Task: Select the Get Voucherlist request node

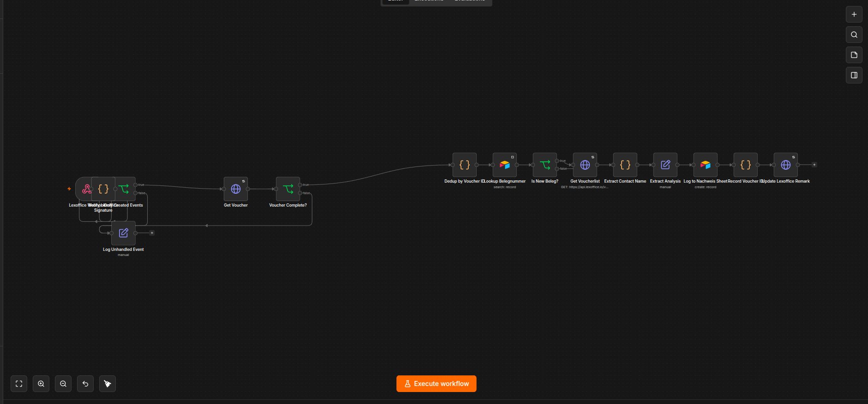Action: (x=585, y=165)
